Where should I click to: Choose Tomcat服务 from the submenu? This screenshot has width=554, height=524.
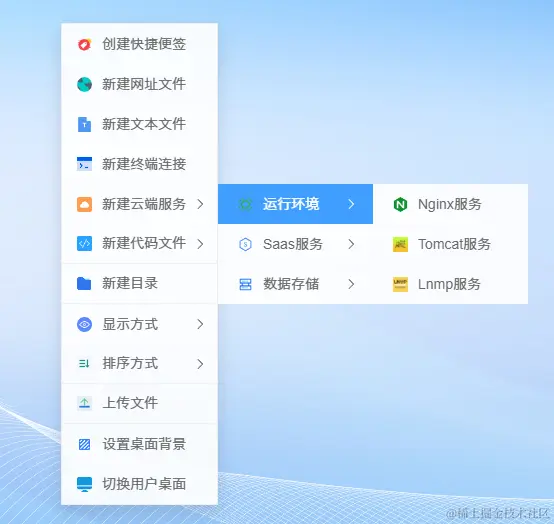click(450, 244)
